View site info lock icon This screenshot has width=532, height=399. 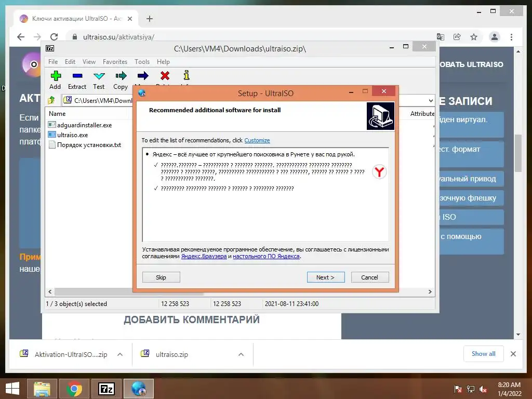tap(75, 37)
